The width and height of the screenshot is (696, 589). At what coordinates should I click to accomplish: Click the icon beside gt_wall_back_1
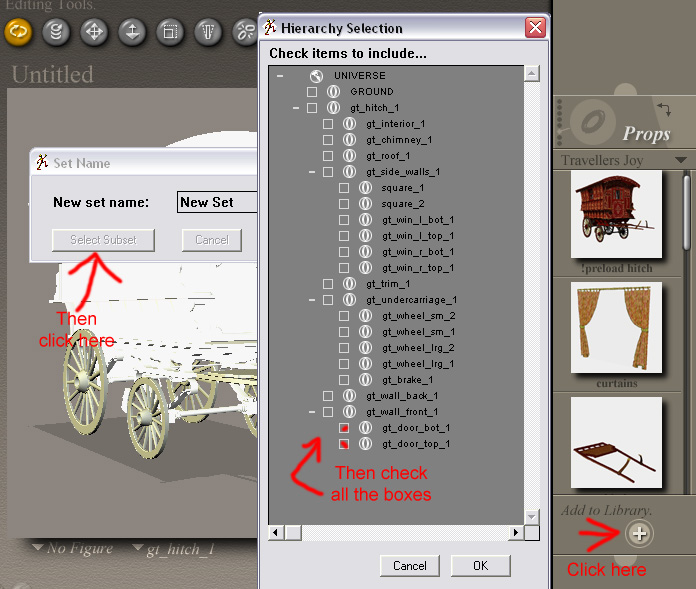click(349, 395)
